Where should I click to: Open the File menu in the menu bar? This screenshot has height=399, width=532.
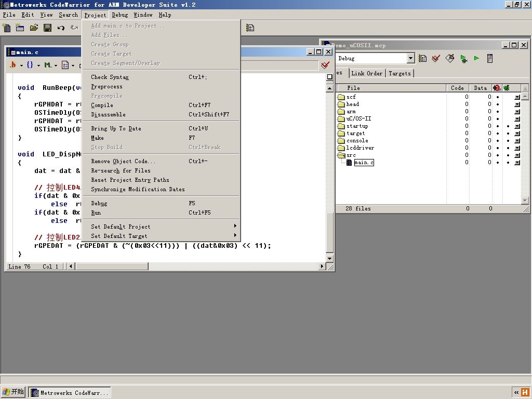point(9,15)
